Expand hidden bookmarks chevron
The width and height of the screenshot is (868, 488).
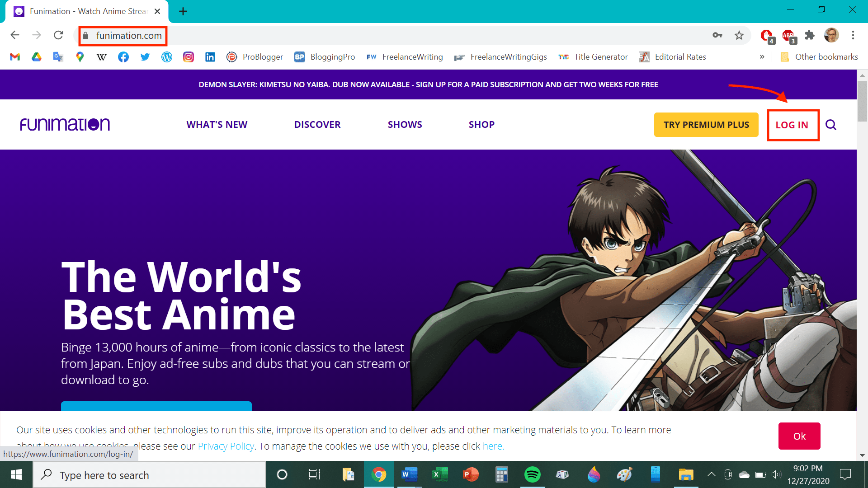(762, 57)
